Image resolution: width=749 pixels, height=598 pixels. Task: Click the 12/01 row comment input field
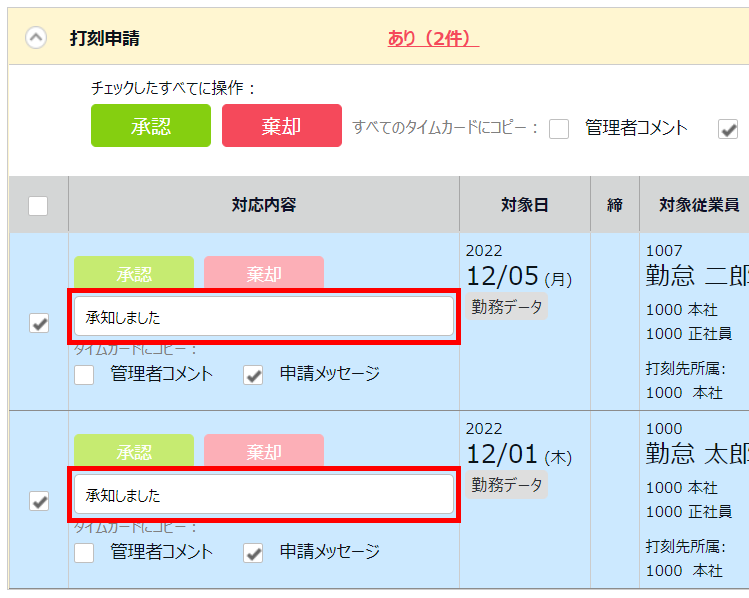pos(264,495)
